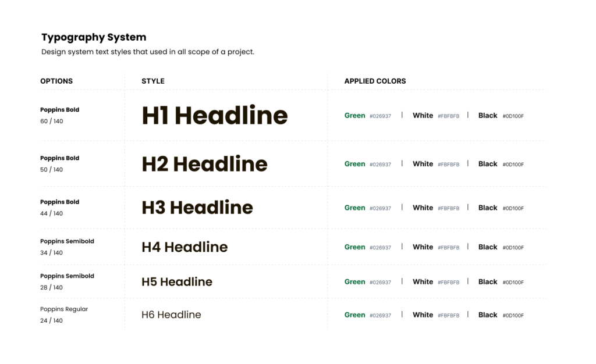Click #0D100F in the H6 Headline row
596x364 pixels.
513,315
